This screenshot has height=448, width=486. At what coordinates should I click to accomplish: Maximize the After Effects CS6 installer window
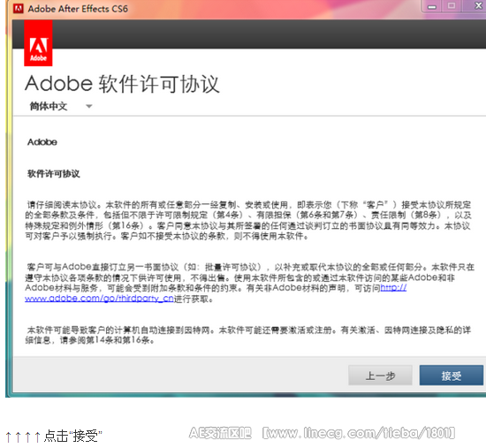point(452,6)
